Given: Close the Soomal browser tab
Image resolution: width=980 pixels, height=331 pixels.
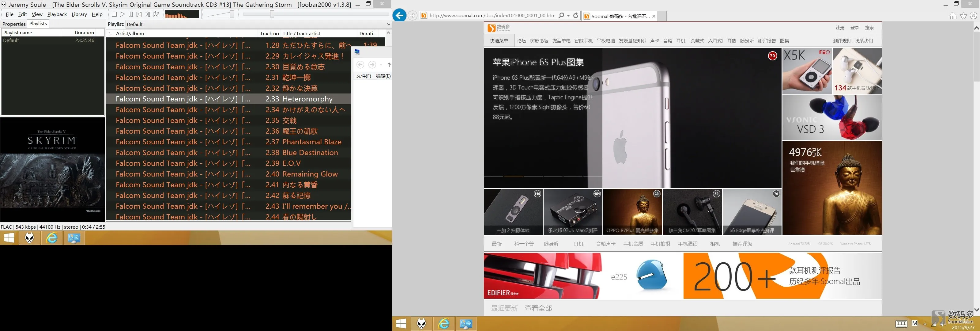Looking at the screenshot, I should pos(654,16).
